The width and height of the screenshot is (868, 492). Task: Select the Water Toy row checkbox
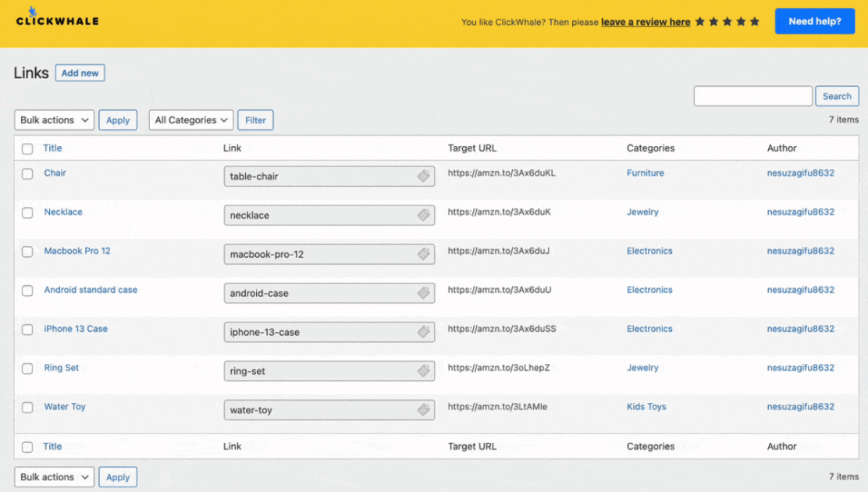click(x=27, y=408)
